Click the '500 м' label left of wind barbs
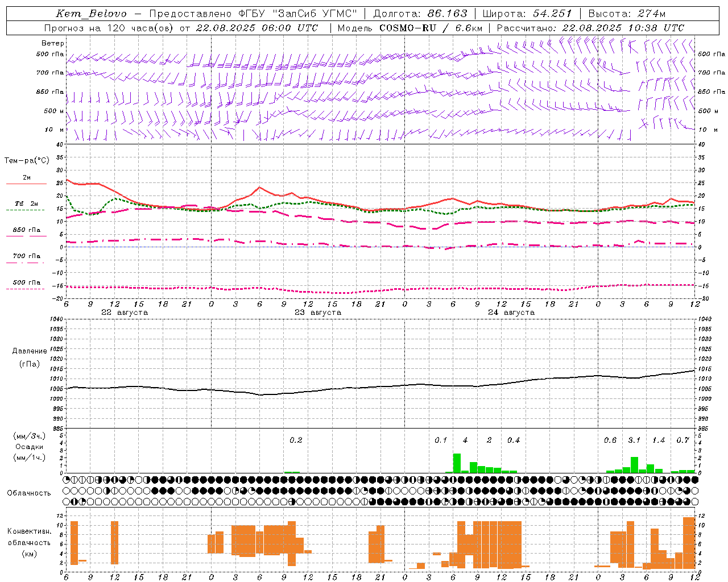 (54, 111)
